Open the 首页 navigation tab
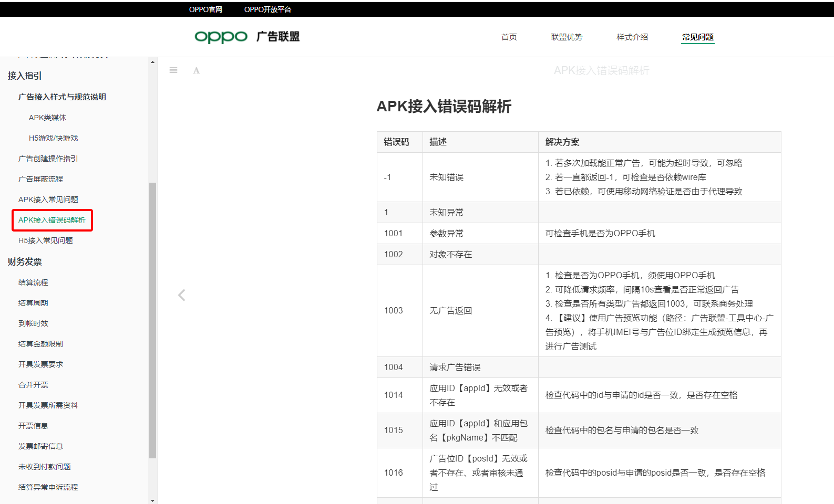834x504 pixels. click(x=509, y=37)
